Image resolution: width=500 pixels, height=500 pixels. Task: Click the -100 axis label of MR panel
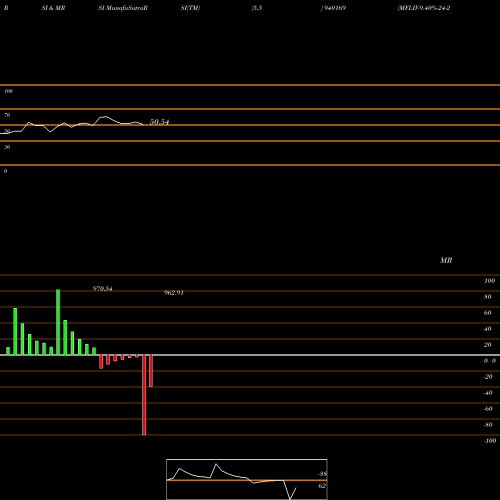(490, 441)
